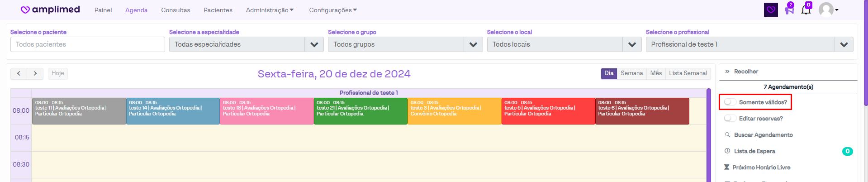Go to the previous day arrow

[19, 73]
